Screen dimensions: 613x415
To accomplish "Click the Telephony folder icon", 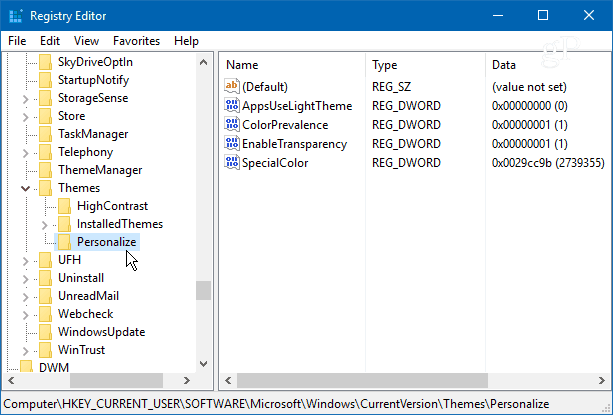I will (x=45, y=152).
